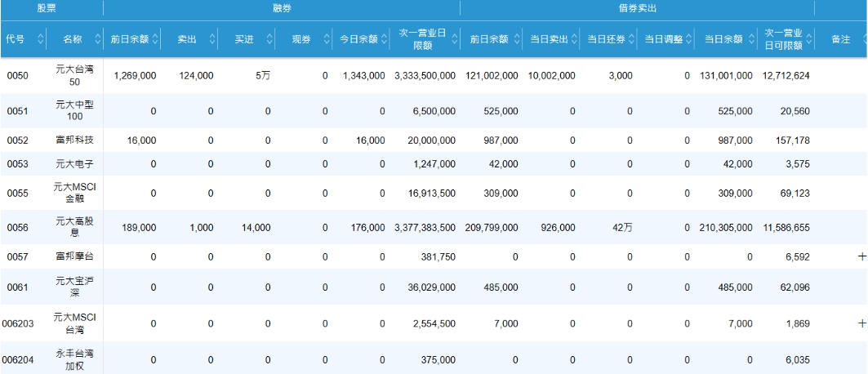Screen dimensions: 868x374
Task: Click the 5万 cell
Action: 264,76
